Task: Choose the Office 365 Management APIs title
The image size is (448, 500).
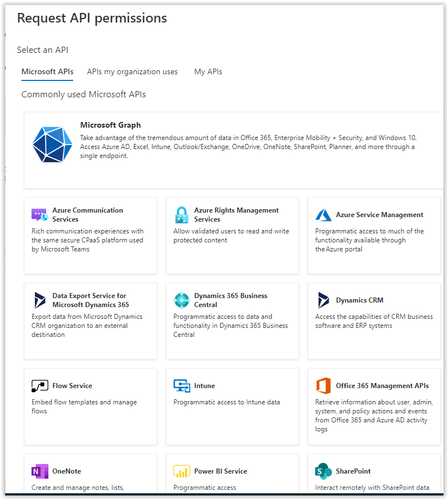Action: click(382, 386)
